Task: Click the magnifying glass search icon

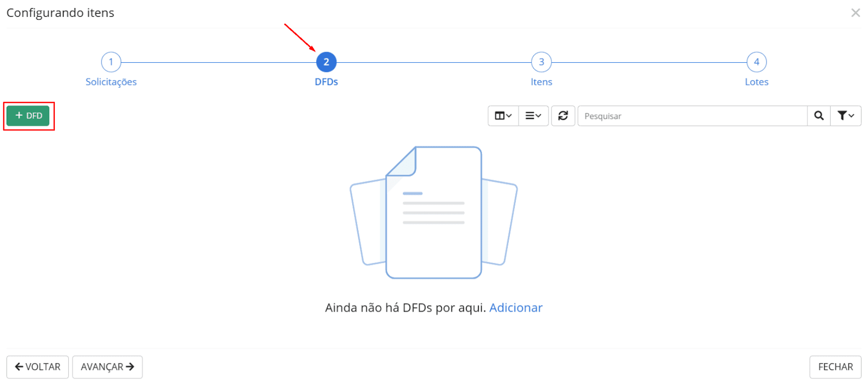Action: coord(819,116)
